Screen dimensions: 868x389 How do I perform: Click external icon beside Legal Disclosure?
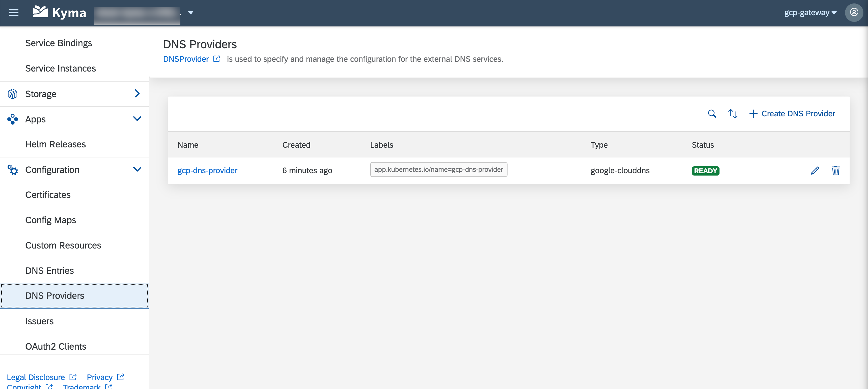click(x=73, y=377)
